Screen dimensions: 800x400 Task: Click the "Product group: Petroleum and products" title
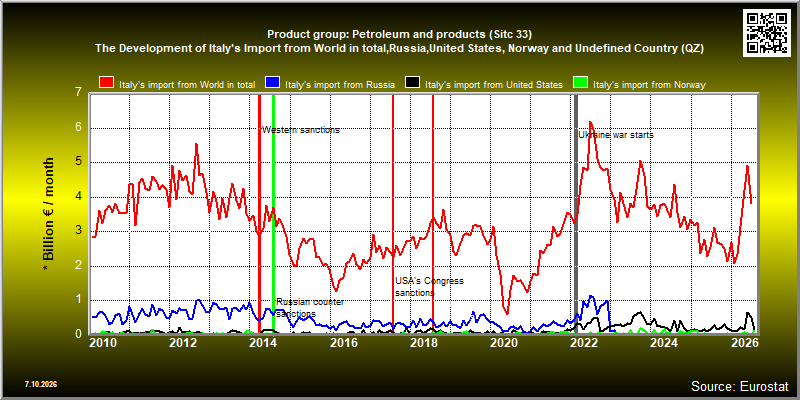click(x=399, y=35)
